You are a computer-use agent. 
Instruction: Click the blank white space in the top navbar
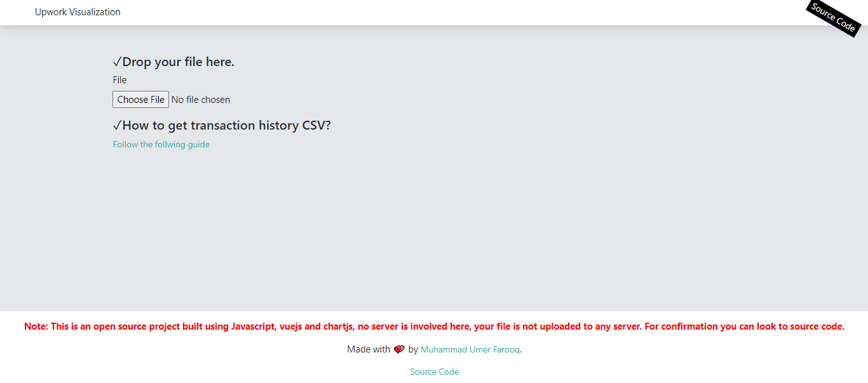click(x=445, y=12)
